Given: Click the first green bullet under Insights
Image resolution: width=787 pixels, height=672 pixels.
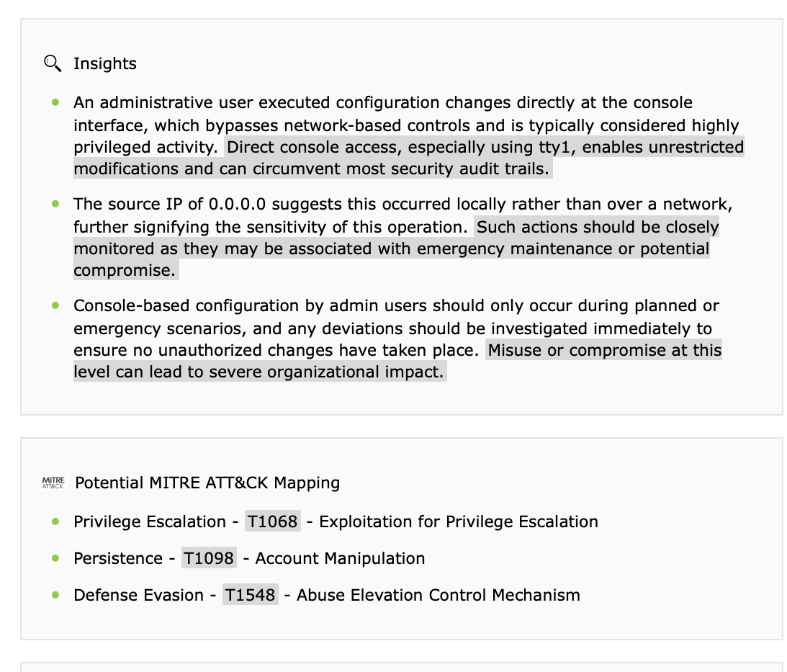Looking at the screenshot, I should pyautogui.click(x=55, y=102).
